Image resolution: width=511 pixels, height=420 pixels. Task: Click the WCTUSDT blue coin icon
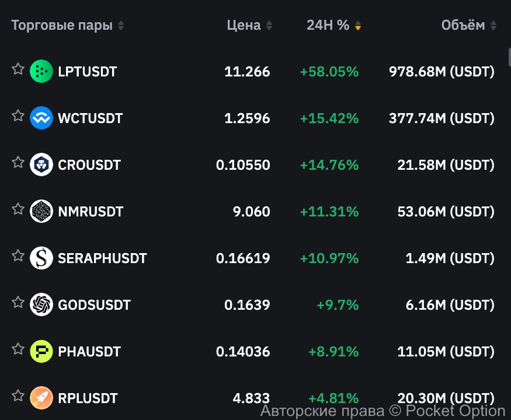[41, 118]
